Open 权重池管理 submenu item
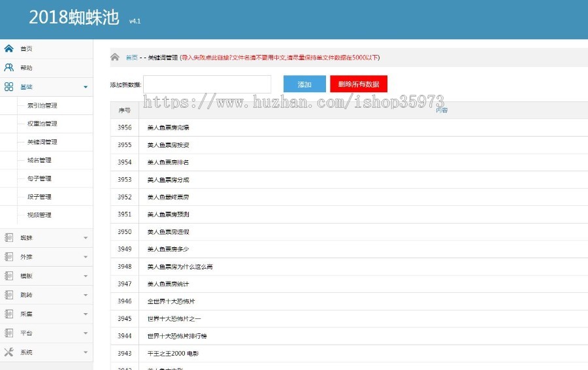 (42, 124)
